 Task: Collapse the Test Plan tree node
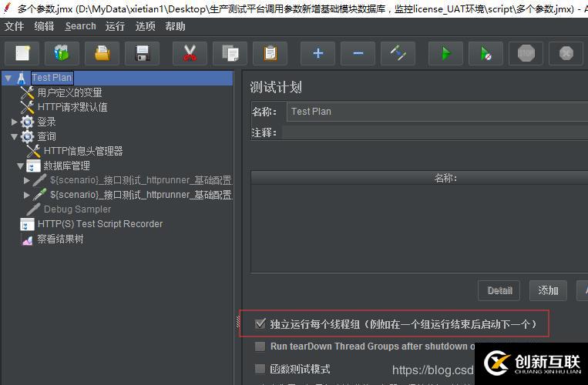coord(8,79)
